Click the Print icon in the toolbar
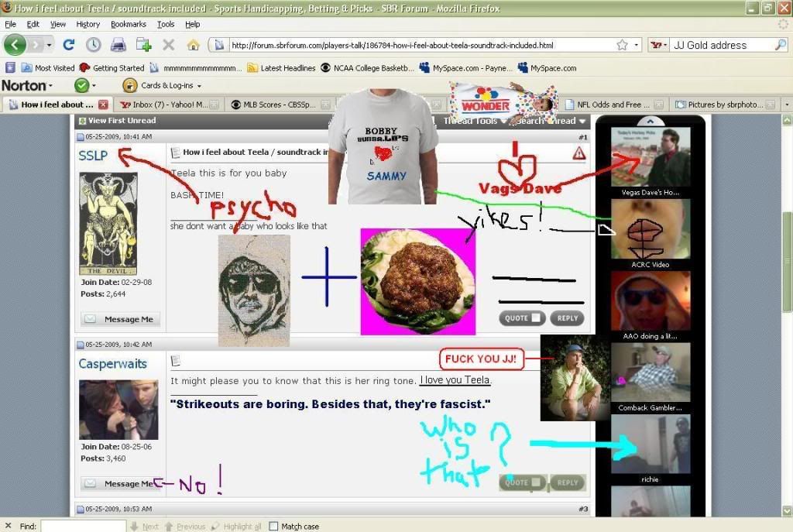 118,45
